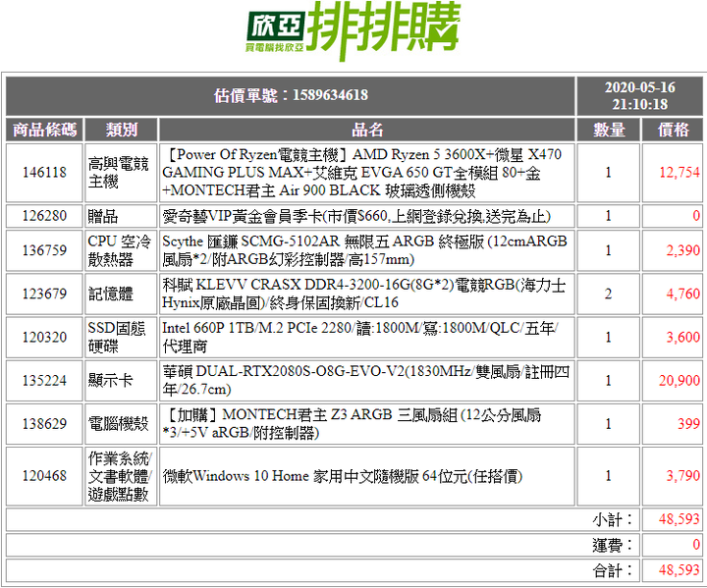Select barcode 135224 cell

[44, 380]
